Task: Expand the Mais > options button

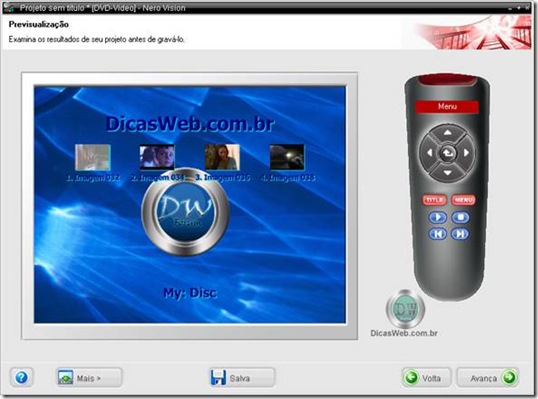Action: point(89,378)
